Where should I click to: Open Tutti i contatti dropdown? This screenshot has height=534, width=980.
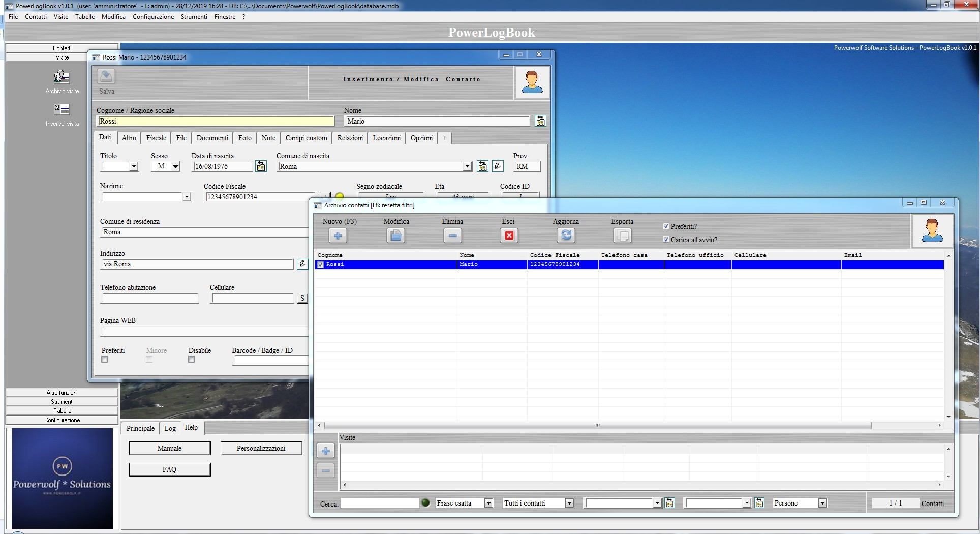(x=569, y=503)
